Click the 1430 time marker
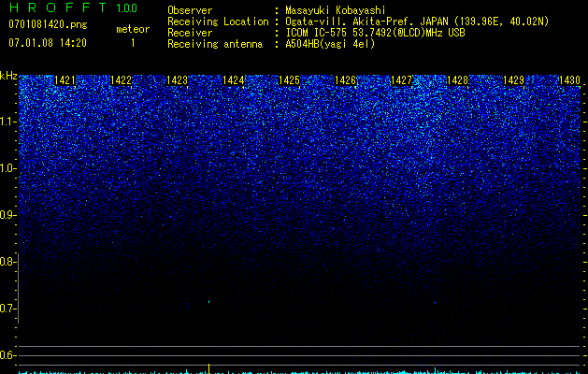The height and width of the screenshot is (374, 588). pos(569,80)
